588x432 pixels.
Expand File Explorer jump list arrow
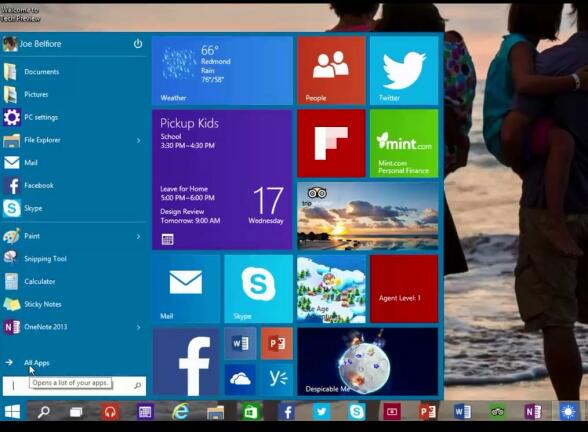click(138, 141)
